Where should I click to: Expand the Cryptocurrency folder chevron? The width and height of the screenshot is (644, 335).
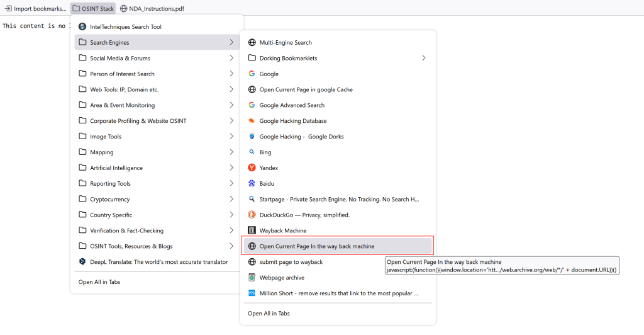[231, 199]
